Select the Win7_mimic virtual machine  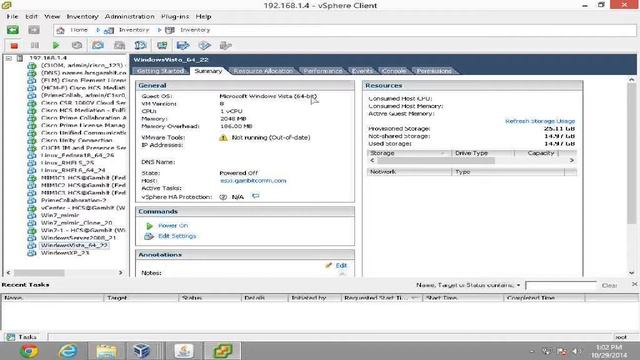60,215
